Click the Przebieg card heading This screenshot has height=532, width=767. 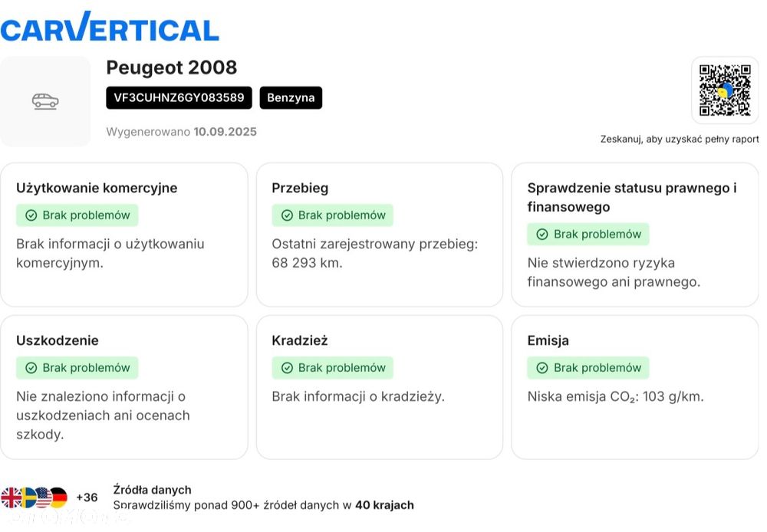click(300, 188)
